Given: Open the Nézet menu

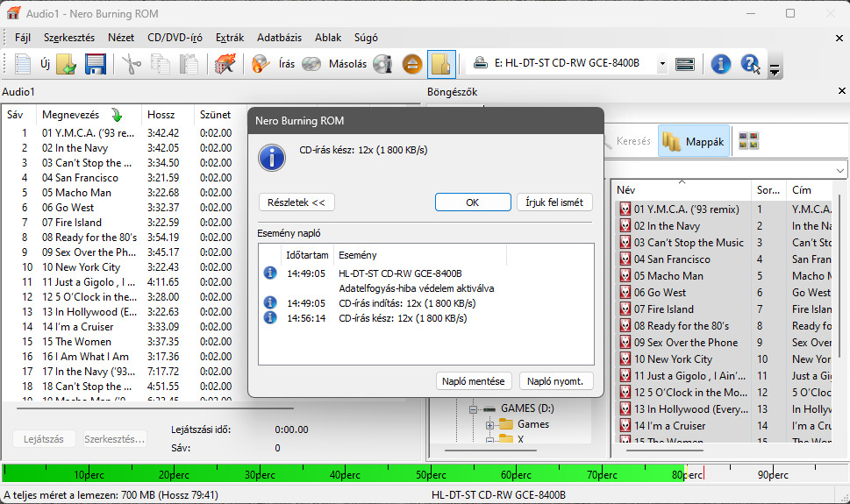Looking at the screenshot, I should 121,38.
